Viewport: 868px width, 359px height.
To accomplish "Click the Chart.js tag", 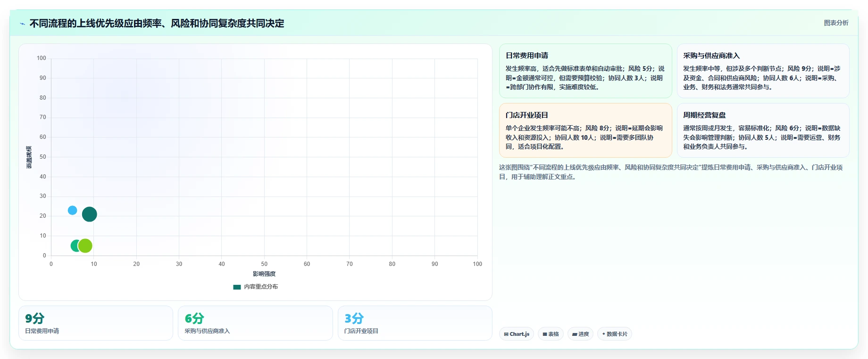I will click(517, 334).
